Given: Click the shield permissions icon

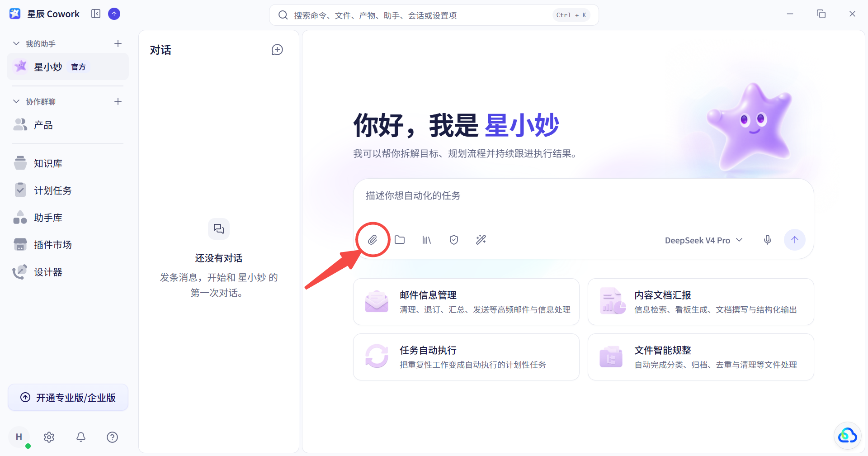Looking at the screenshot, I should click(x=454, y=240).
